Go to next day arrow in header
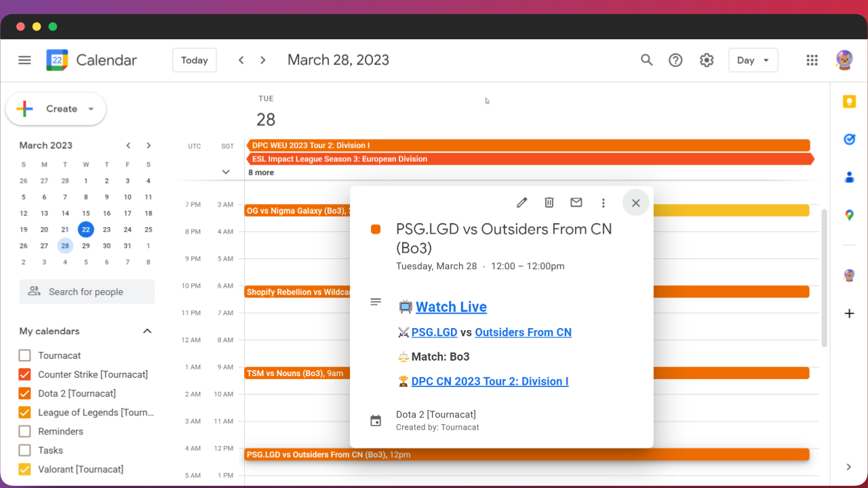This screenshot has width=868, height=488. (263, 60)
